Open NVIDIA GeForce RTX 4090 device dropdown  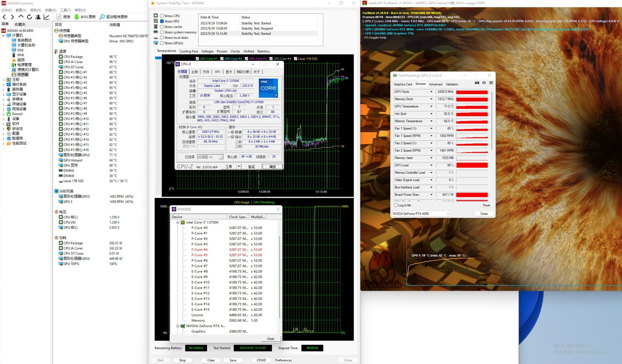click(421, 214)
